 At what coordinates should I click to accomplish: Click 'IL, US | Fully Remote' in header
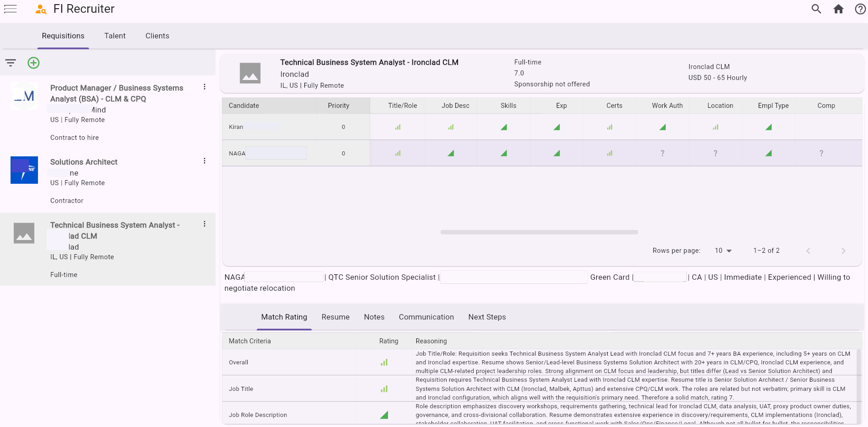(x=312, y=85)
